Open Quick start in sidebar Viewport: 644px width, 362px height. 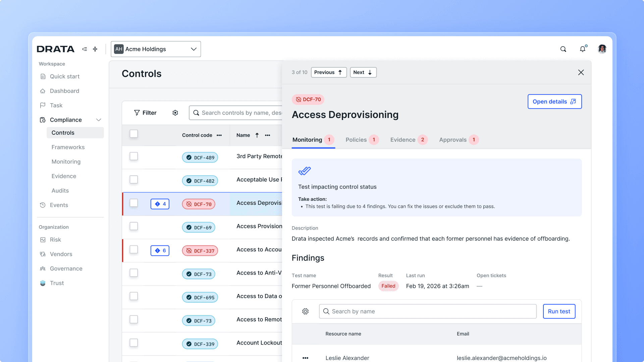click(64, 76)
